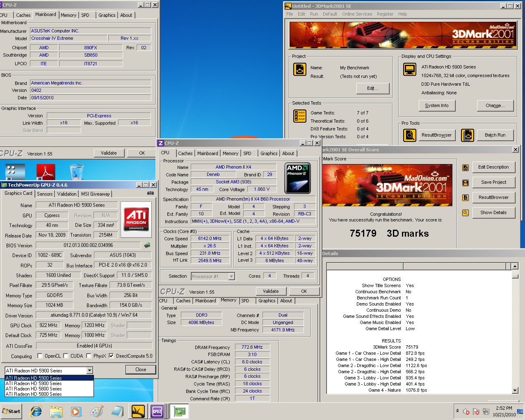This screenshot has width=525, height=420.
Task: Click the Project icon in 3DMark2001
Action: click(300, 69)
